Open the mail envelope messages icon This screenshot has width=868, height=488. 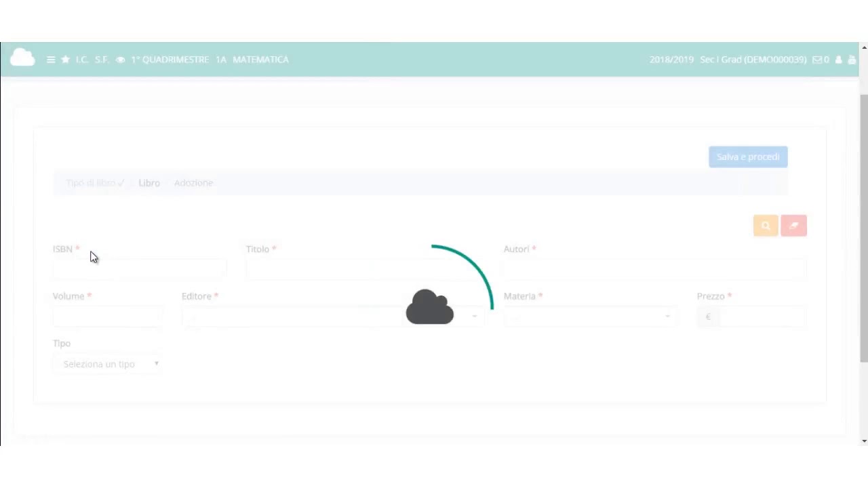coord(817,60)
